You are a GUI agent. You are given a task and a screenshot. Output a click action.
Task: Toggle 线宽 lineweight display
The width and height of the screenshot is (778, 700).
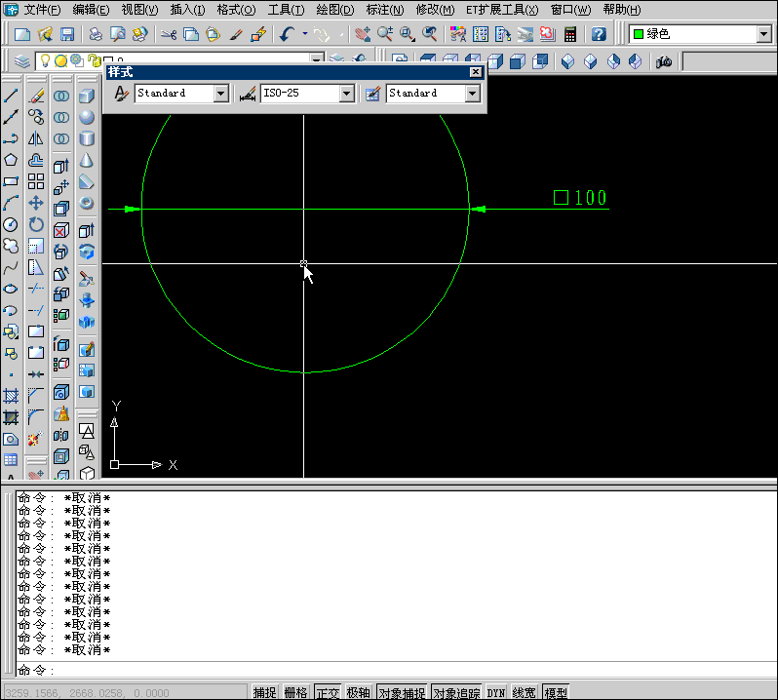click(524, 692)
